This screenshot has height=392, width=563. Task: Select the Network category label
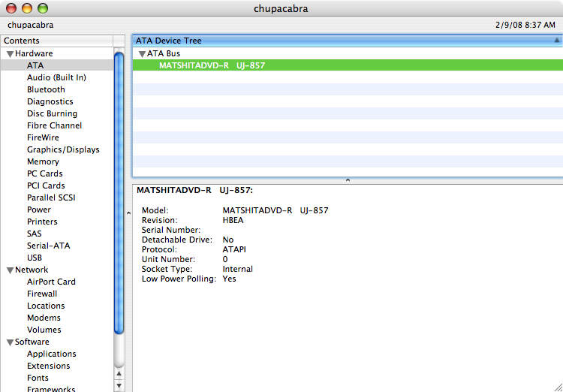click(32, 270)
